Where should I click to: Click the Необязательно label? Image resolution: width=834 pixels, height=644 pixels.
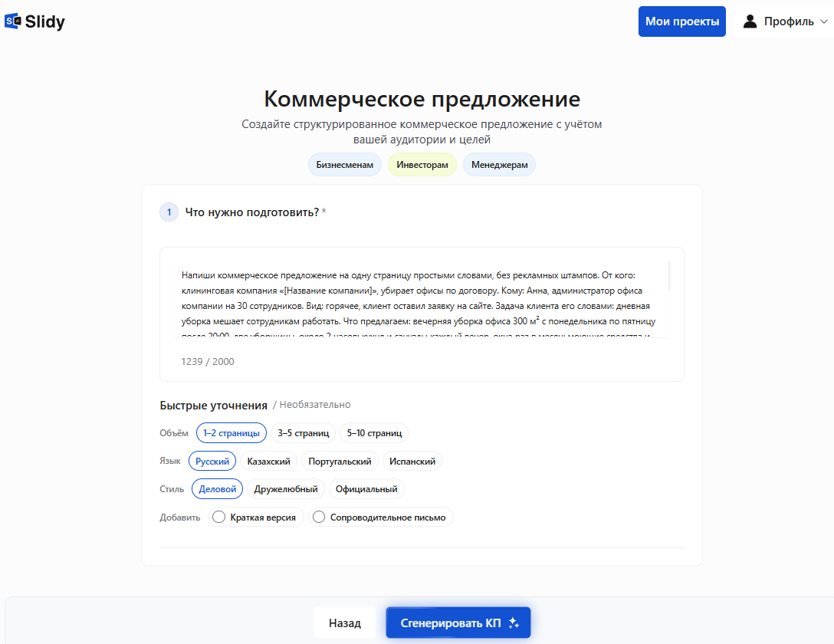click(315, 405)
